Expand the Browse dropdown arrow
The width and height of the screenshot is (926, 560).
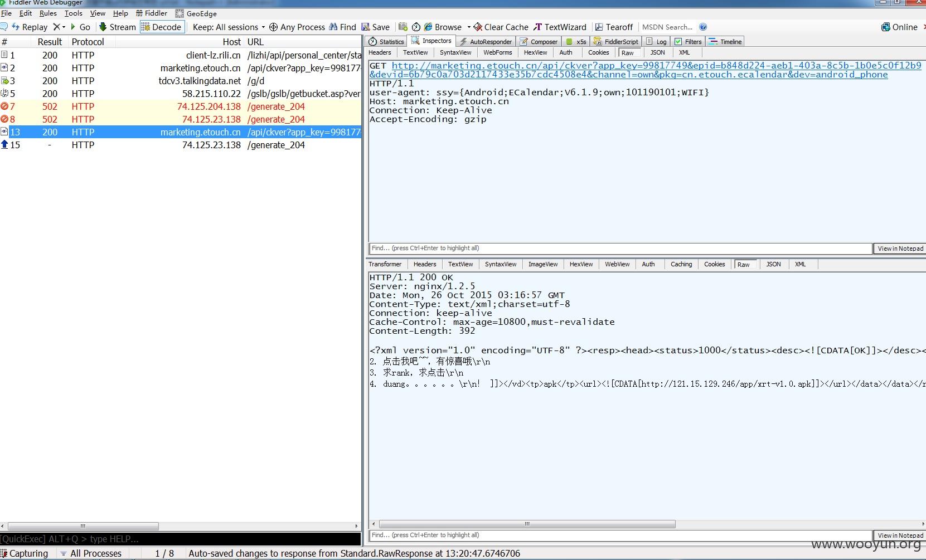(469, 27)
